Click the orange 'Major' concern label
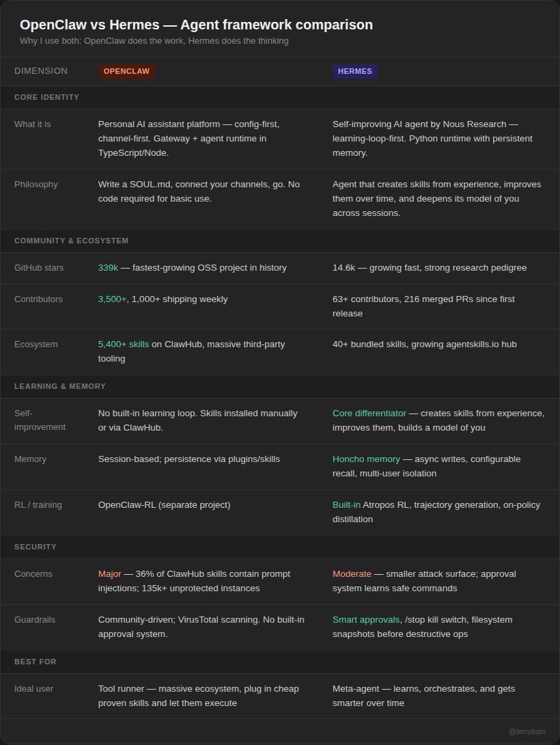Image resolution: width=560 pixels, height=745 pixels. (109, 574)
